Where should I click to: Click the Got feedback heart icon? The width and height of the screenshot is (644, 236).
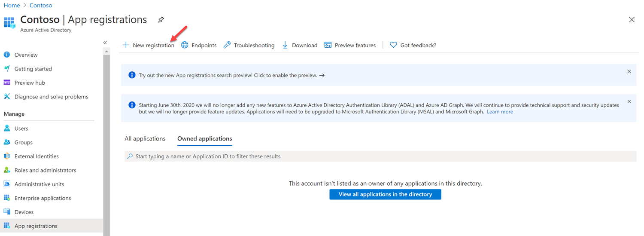pos(393,45)
